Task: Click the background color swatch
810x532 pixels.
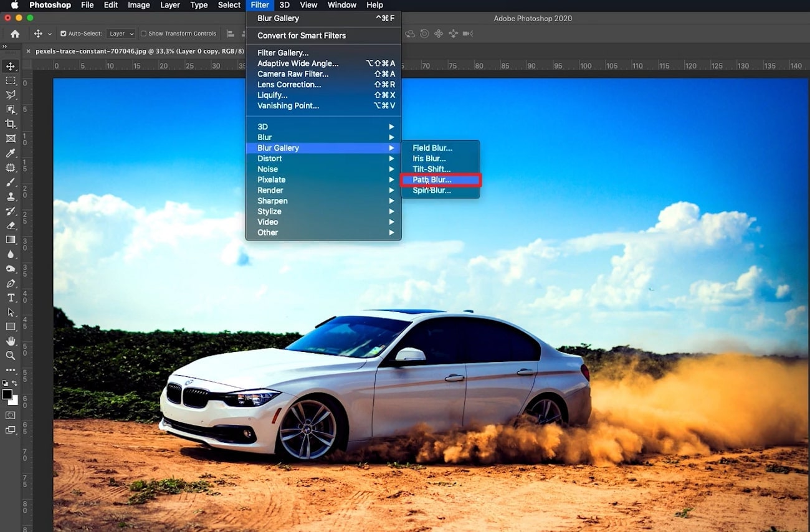Action: (14, 401)
